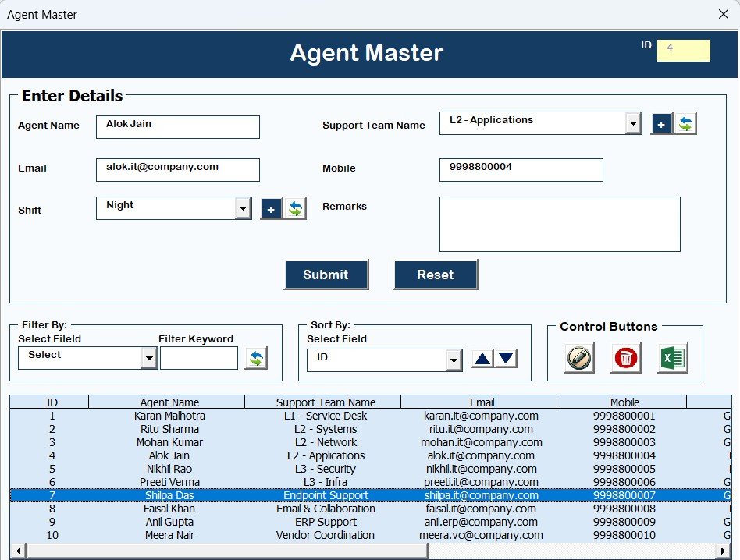This screenshot has height=560, width=740.
Task: Click the refresh icon next to Shift dropdown
Action: (x=296, y=208)
